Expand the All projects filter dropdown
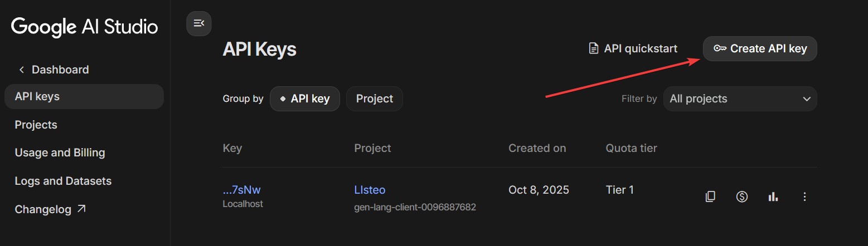This screenshot has height=246, width=868. [740, 99]
